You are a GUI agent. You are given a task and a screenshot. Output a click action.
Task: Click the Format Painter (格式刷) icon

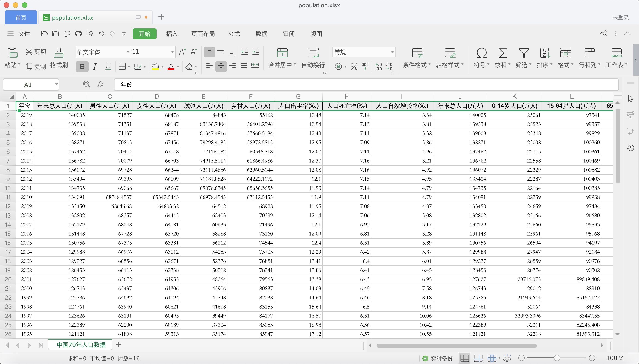tap(59, 53)
